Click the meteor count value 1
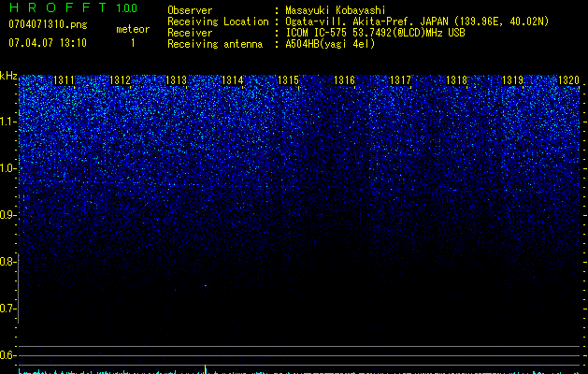Image resolution: width=588 pixels, height=374 pixels. tap(133, 43)
